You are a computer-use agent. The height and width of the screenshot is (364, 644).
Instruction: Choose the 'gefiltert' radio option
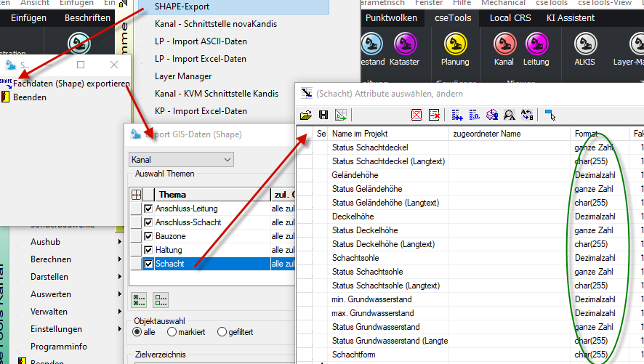[x=222, y=332]
